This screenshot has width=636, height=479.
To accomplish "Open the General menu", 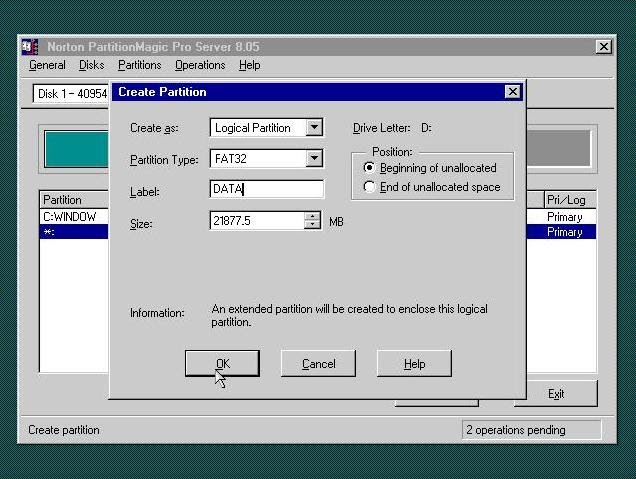I will 47,65.
